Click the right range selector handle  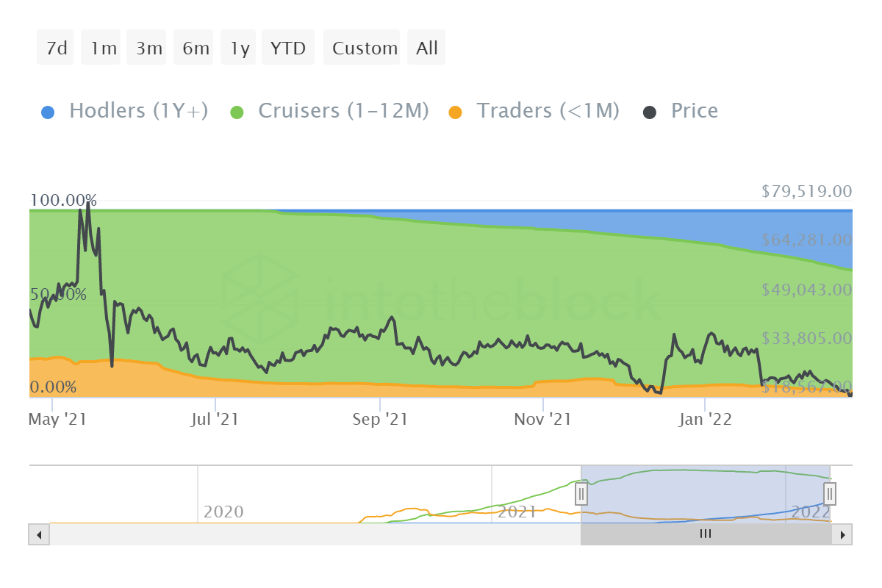(x=829, y=494)
